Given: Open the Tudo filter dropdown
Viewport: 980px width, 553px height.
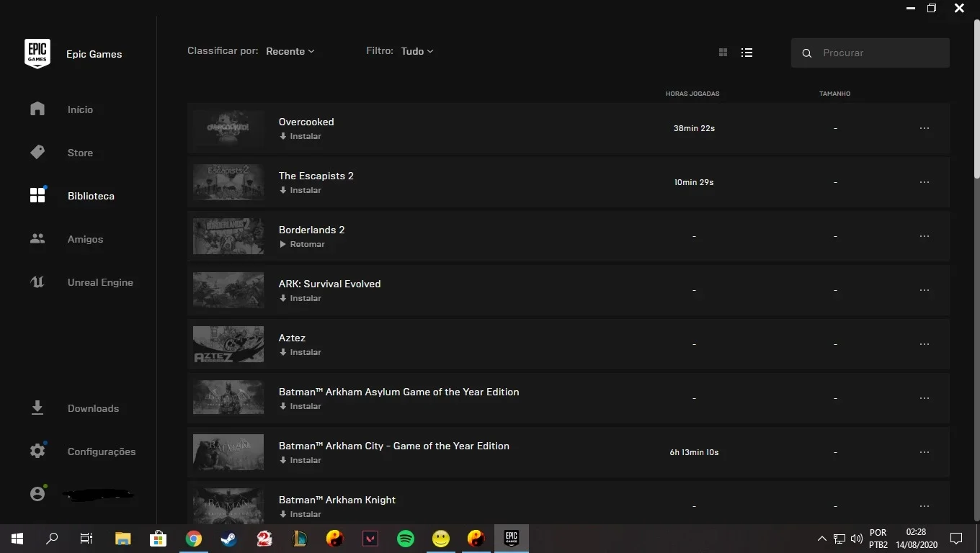Looking at the screenshot, I should pyautogui.click(x=417, y=51).
